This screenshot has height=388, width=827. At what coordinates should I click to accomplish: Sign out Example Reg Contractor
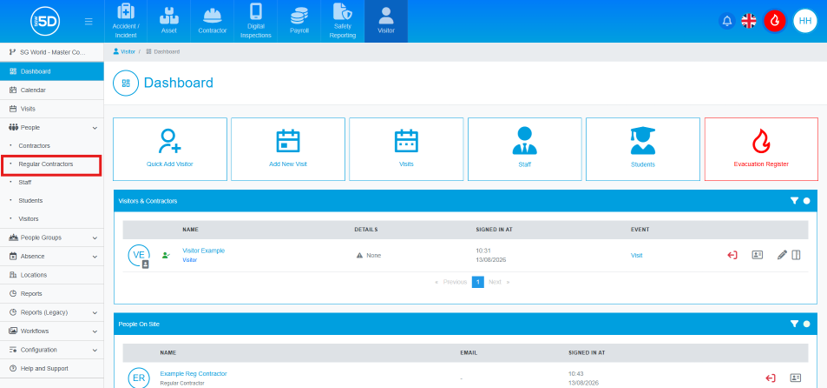coord(771,378)
